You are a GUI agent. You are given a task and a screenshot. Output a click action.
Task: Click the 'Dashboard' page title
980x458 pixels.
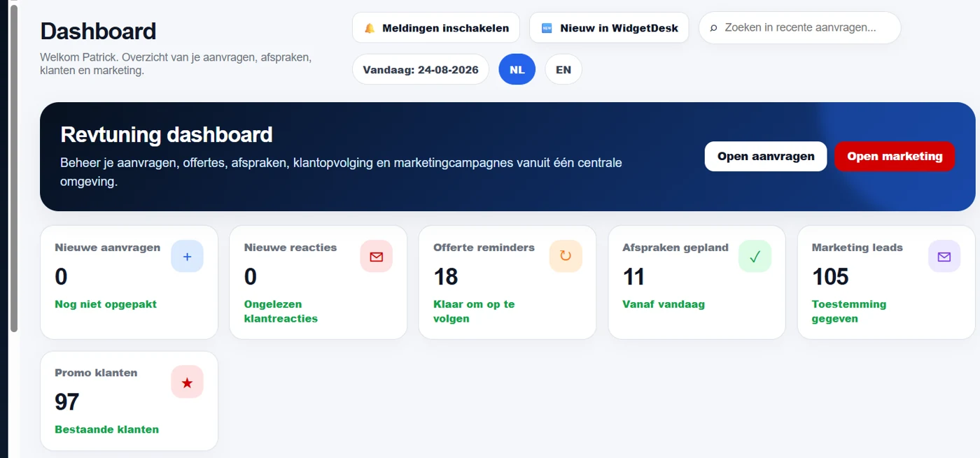click(98, 31)
